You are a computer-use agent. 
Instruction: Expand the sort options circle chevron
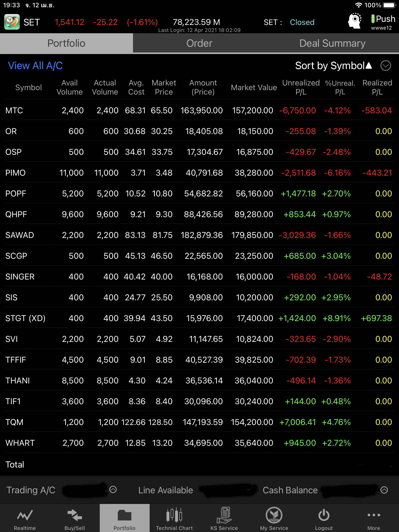[385, 66]
